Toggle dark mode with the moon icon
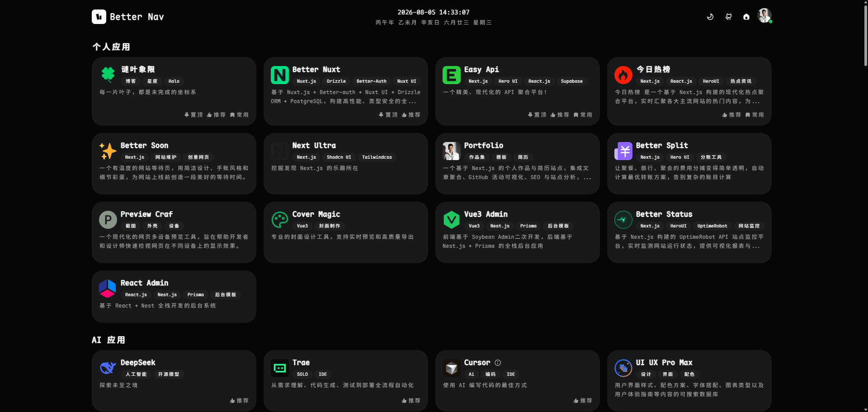This screenshot has width=868, height=412. pos(710,17)
